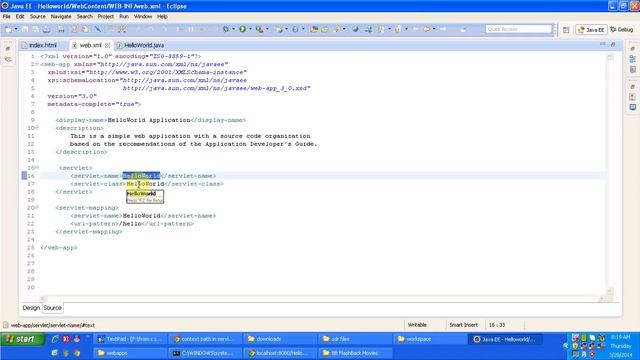Click the Save All toolbar icon
Screen dimensions: 640x360
(36, 29)
